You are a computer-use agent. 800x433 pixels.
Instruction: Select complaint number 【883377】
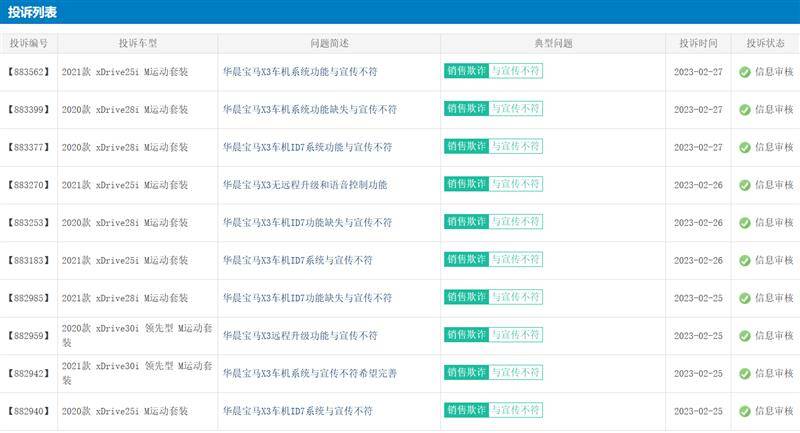(x=29, y=147)
